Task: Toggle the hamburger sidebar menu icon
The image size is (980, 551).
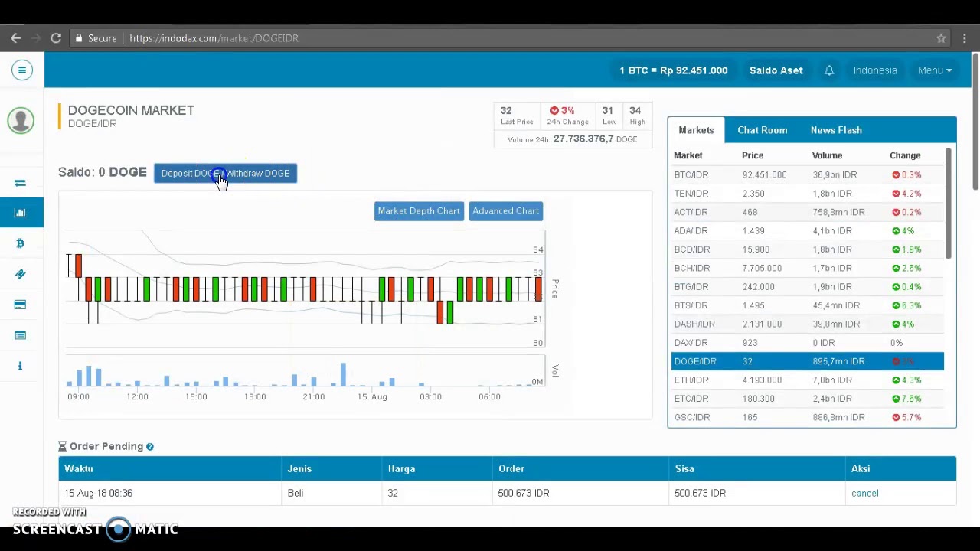Action: coord(21,70)
